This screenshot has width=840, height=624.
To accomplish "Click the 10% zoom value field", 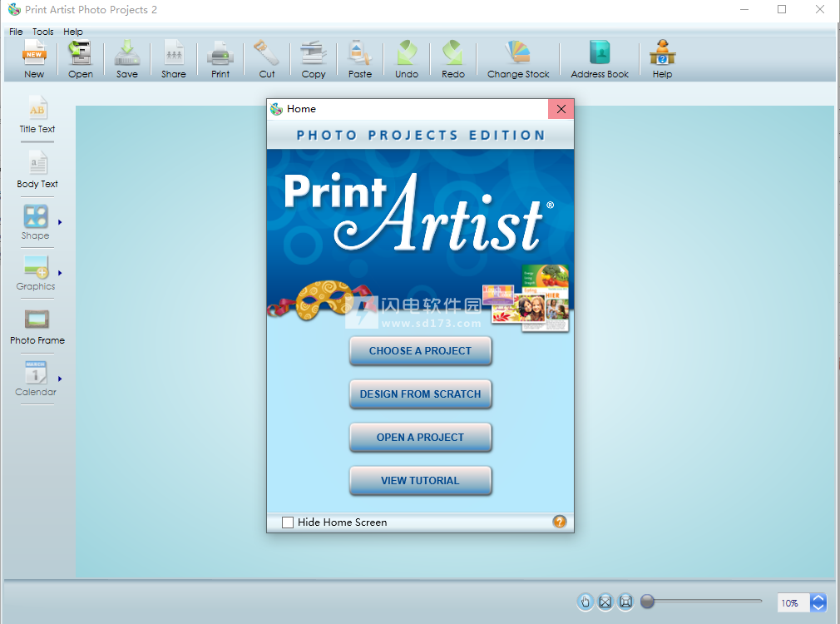I will click(x=793, y=603).
